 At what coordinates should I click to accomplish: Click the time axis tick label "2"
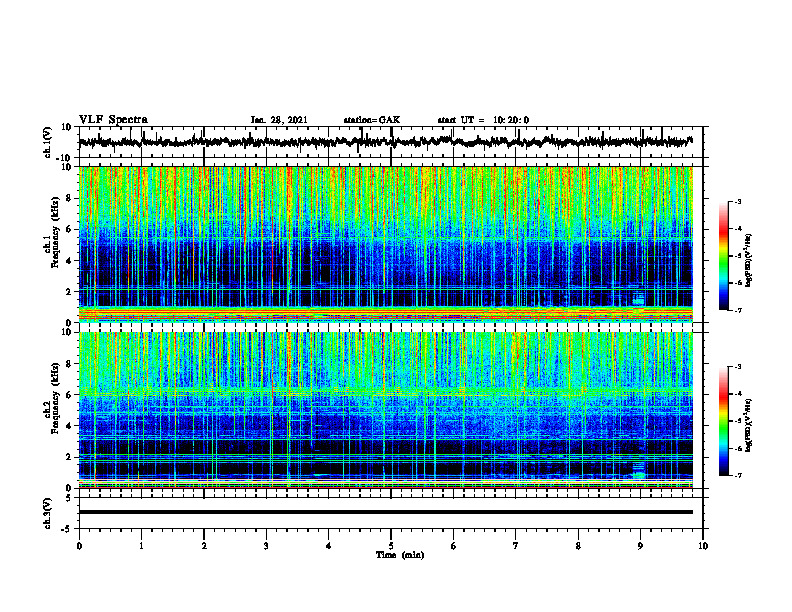(x=204, y=546)
